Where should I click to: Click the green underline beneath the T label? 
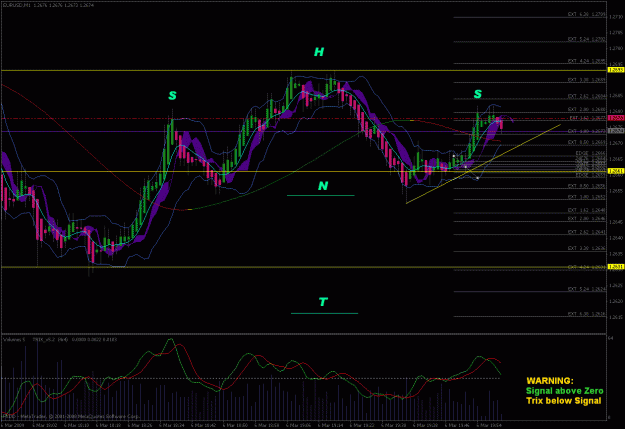324,313
